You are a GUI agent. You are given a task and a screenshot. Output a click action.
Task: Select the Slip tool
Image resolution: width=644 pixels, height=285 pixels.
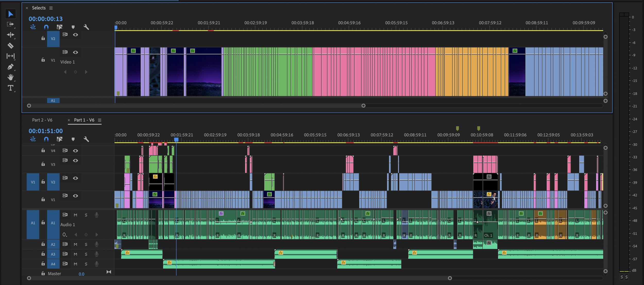[x=11, y=56]
